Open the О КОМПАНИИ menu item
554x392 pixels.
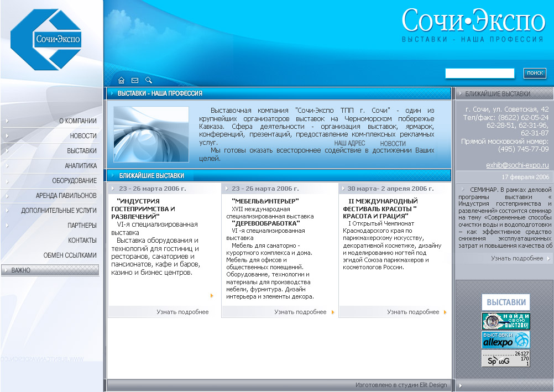78,121
